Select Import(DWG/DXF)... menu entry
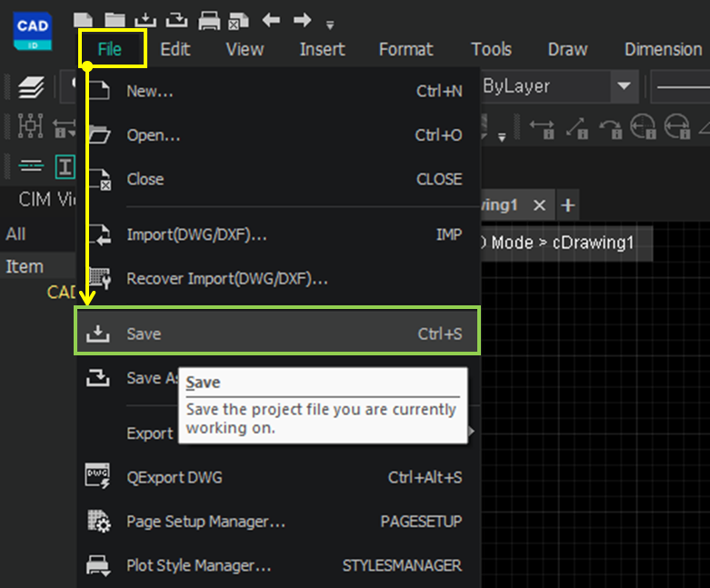The height and width of the screenshot is (588, 710). click(277, 235)
